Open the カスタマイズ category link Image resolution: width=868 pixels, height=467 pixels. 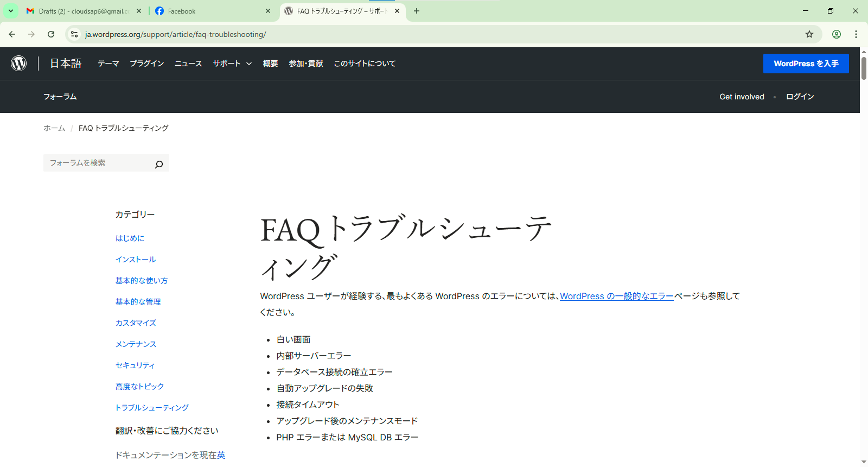tap(136, 323)
